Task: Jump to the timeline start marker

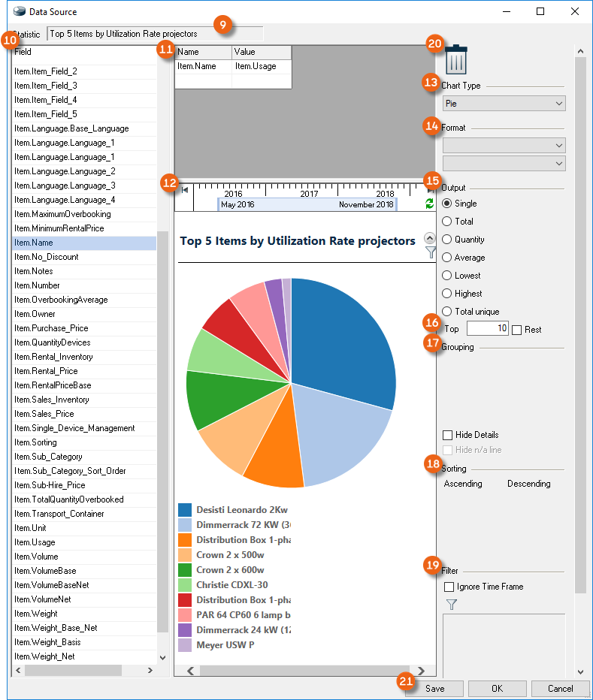Action: point(185,191)
